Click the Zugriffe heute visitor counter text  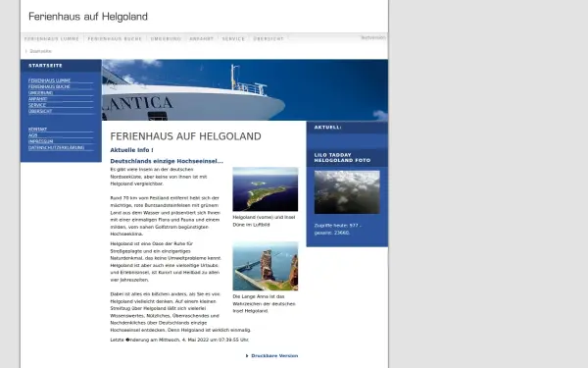(x=338, y=229)
